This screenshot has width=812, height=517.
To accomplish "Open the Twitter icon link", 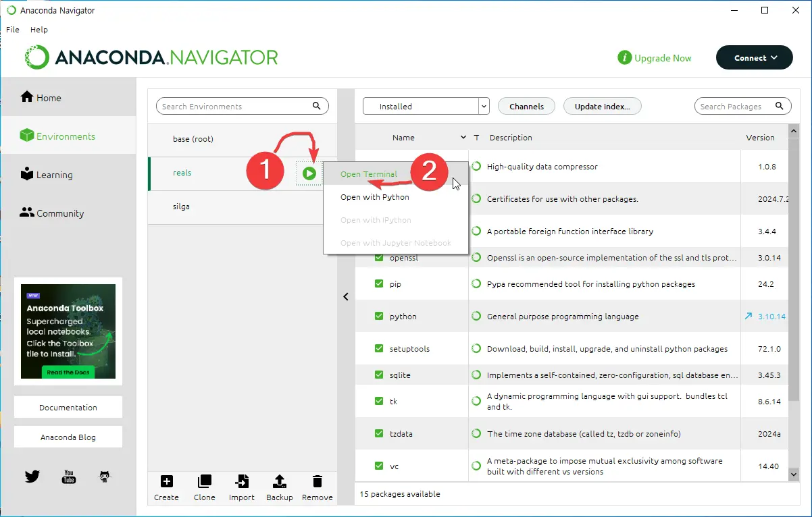I will [32, 477].
